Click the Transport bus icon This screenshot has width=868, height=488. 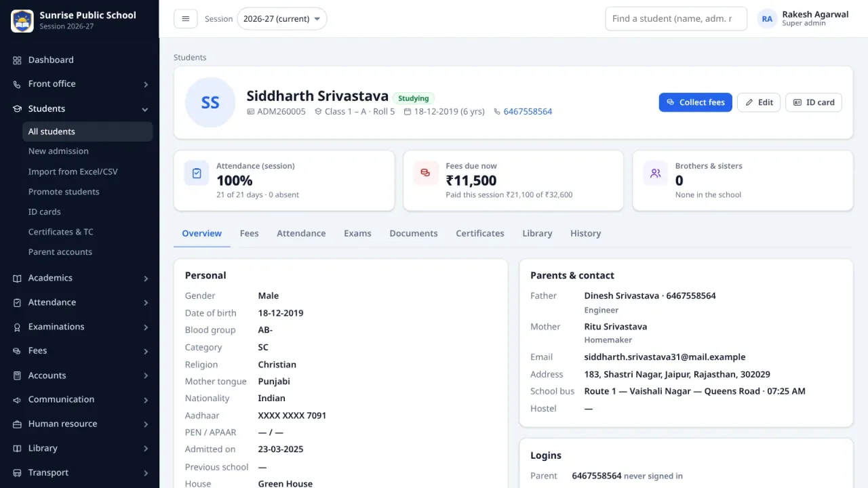pyautogui.click(x=17, y=473)
